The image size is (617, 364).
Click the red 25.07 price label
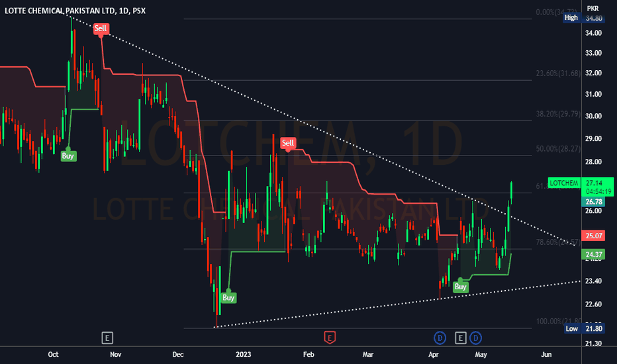[594, 236]
